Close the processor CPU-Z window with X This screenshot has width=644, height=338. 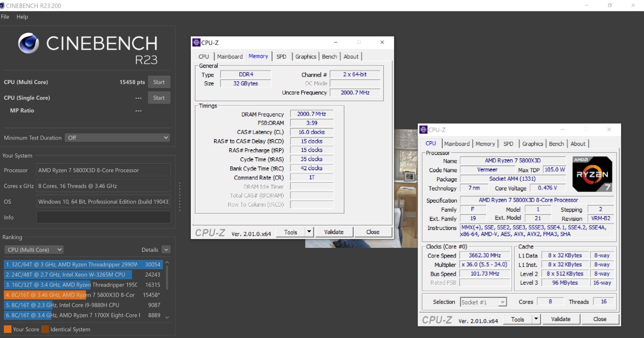(609, 130)
